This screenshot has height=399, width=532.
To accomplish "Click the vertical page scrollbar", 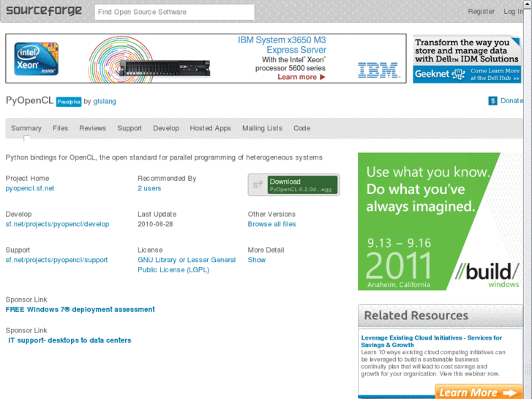I will (x=528, y=199).
